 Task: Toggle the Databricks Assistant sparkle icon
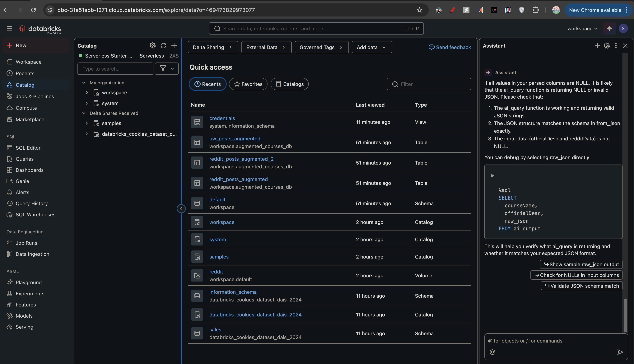tap(609, 29)
